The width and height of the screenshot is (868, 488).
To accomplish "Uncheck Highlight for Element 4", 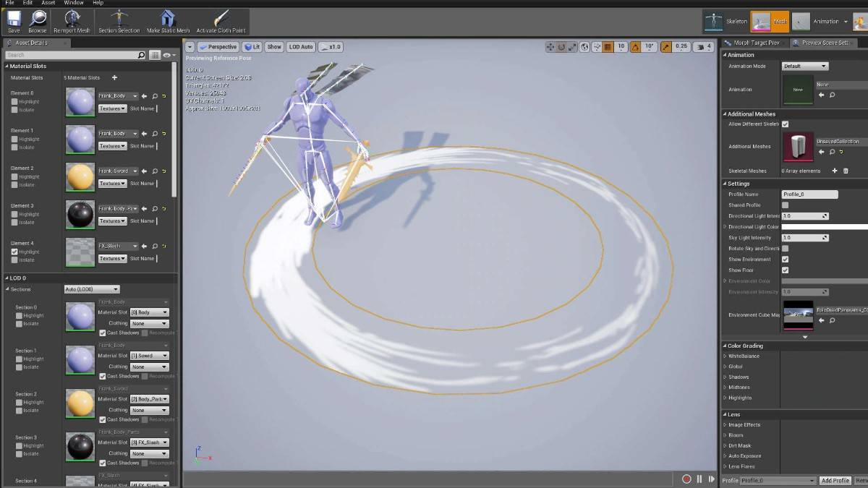I will pos(14,252).
